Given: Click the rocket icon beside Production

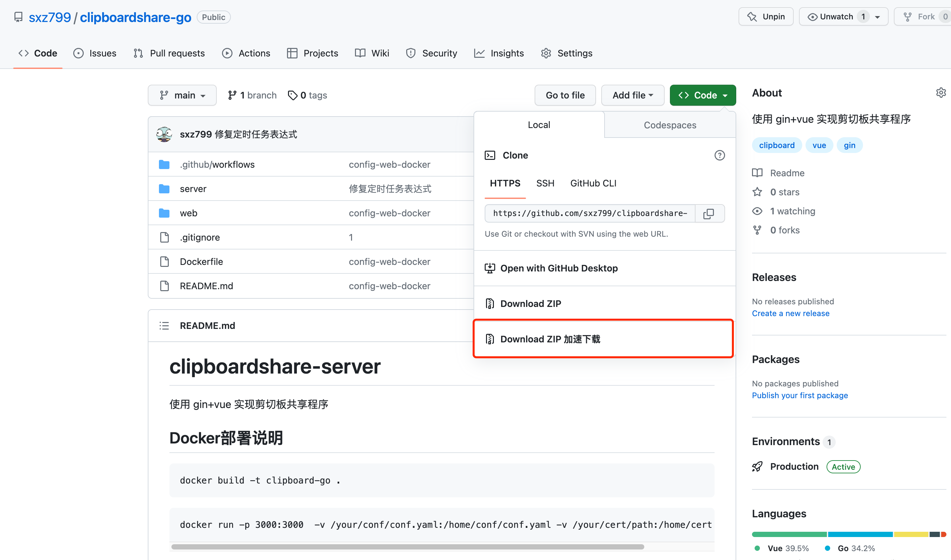Looking at the screenshot, I should (x=757, y=467).
